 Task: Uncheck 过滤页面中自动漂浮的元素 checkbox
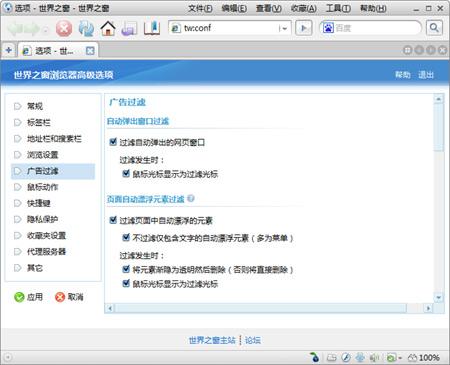tap(113, 220)
